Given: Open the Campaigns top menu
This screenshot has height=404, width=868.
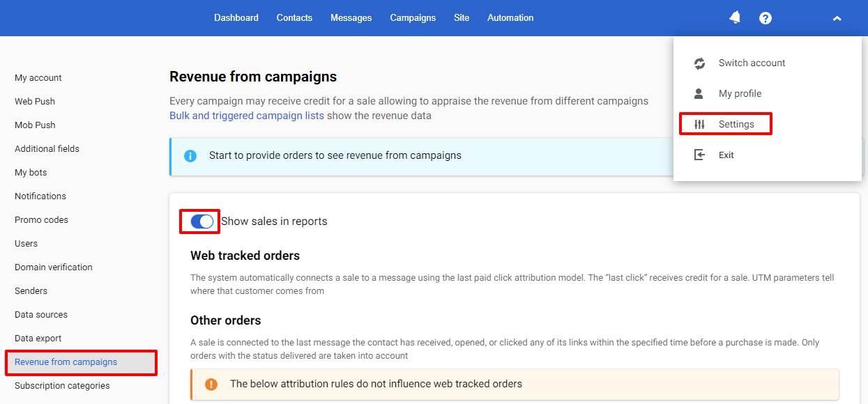Looking at the screenshot, I should 413,18.
